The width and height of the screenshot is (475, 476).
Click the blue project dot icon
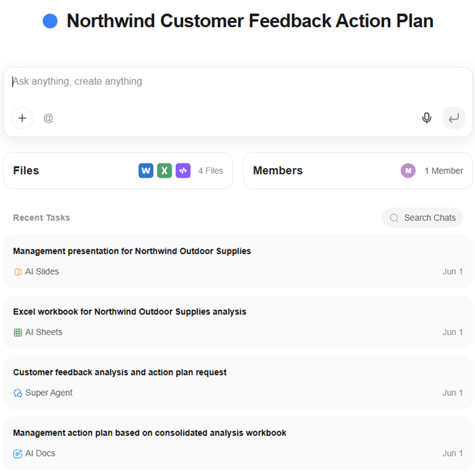point(50,21)
